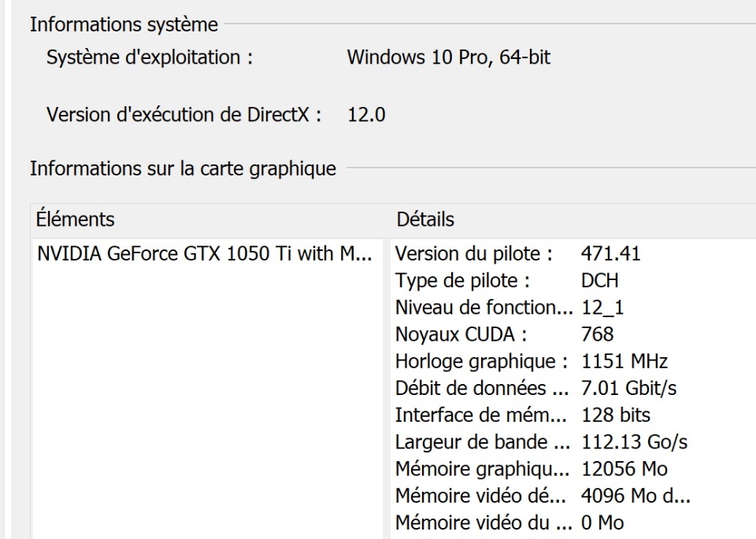Click the Informations système group heading
756x539 pixels.
124,24
